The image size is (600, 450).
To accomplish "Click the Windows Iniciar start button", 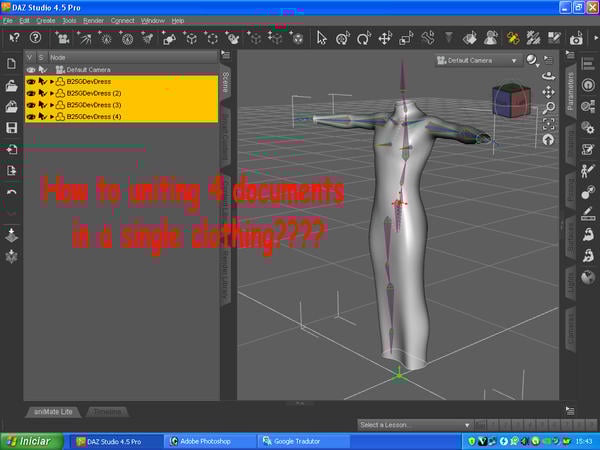I will point(32,442).
